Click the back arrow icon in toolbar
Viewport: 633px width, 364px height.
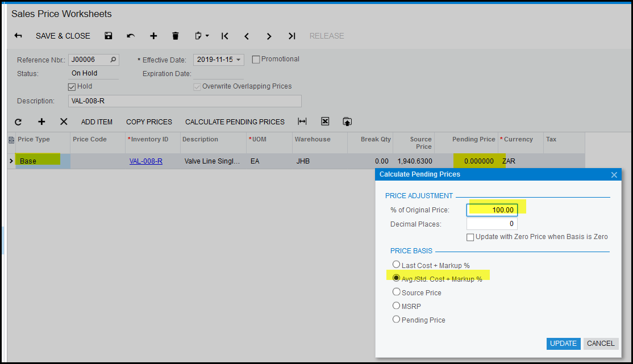pos(18,36)
